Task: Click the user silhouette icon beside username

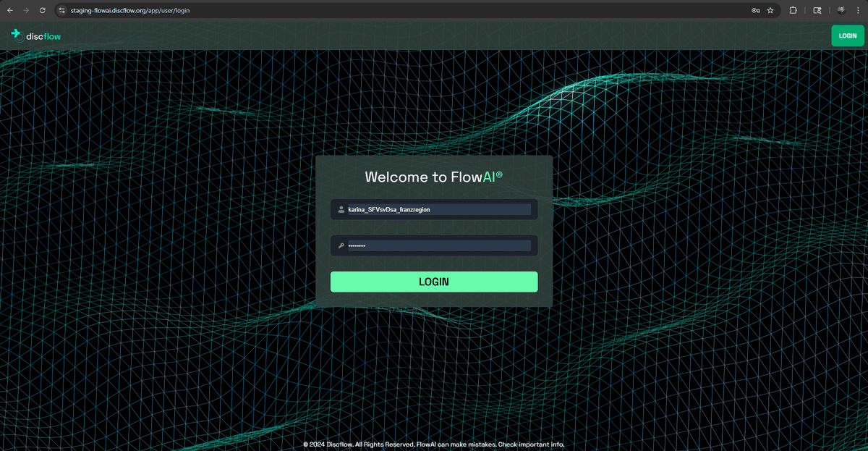Action: [341, 210]
